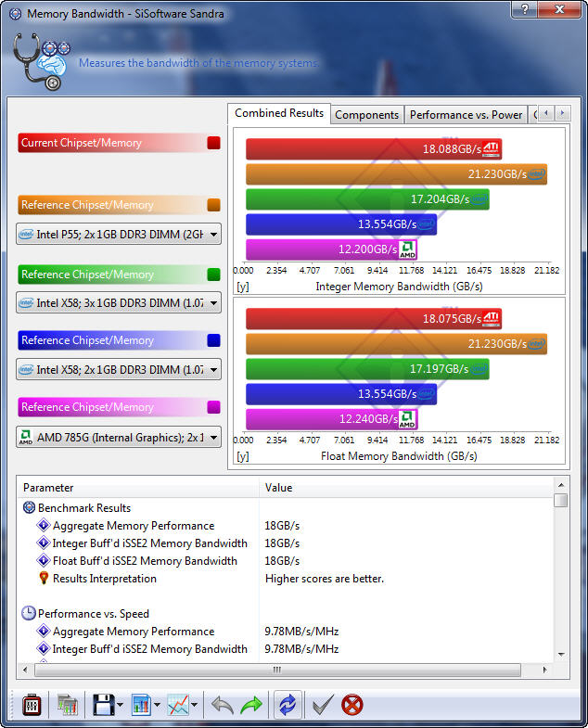Open dropdown arrow next to line graph icon
Viewport: 588px width, 728px height.
(195, 705)
